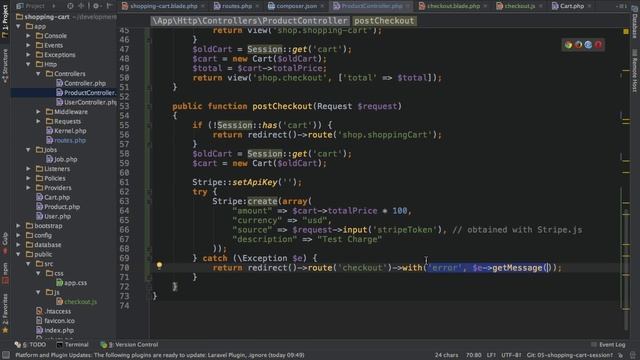Switch to checkout.blade.php tab
The image size is (640, 360).
[453, 6]
